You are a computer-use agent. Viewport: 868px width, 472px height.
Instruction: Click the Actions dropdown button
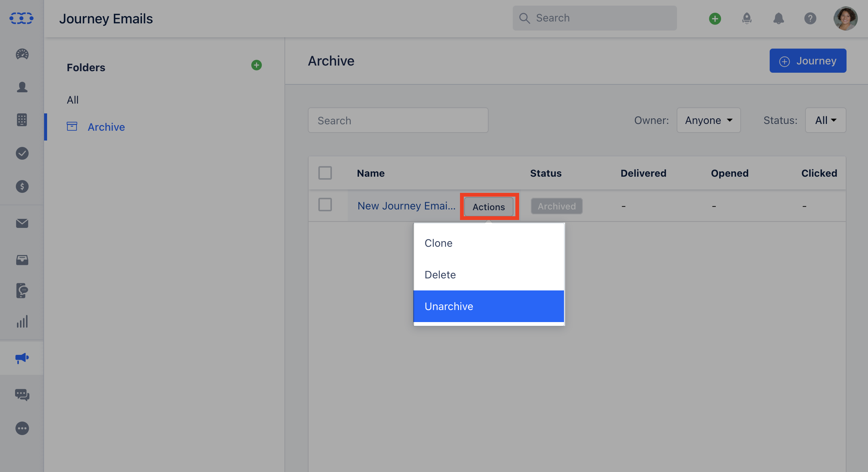pos(489,207)
